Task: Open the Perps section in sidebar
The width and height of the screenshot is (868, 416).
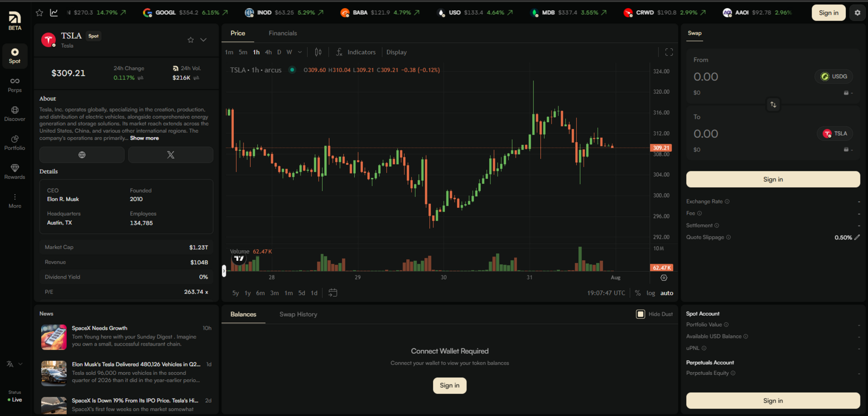Action: (x=15, y=85)
